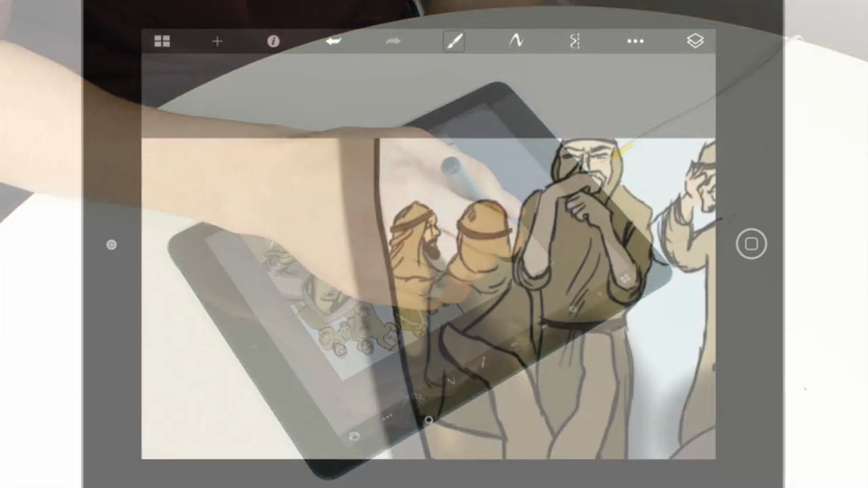The height and width of the screenshot is (488, 868).
Task: Redo with the right-pointing arrow
Action: click(393, 41)
